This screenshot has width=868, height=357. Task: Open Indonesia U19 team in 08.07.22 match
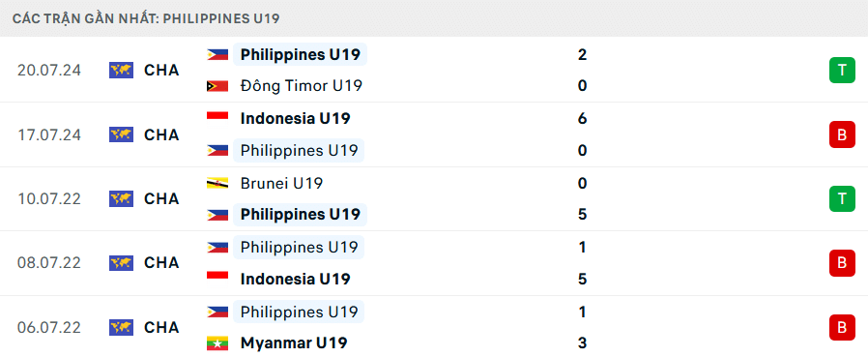[295, 279]
